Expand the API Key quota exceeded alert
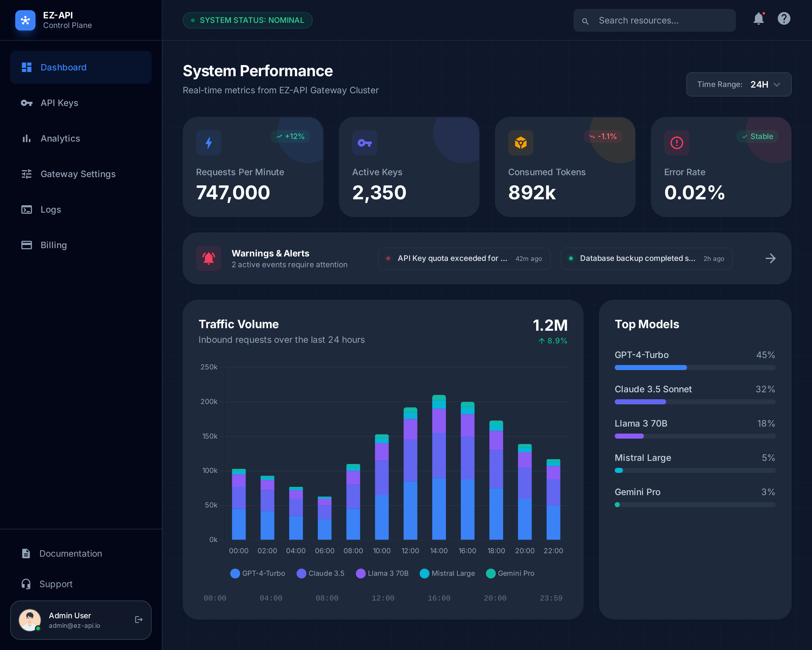Viewport: 812px width, 650px height. pyautogui.click(x=464, y=258)
